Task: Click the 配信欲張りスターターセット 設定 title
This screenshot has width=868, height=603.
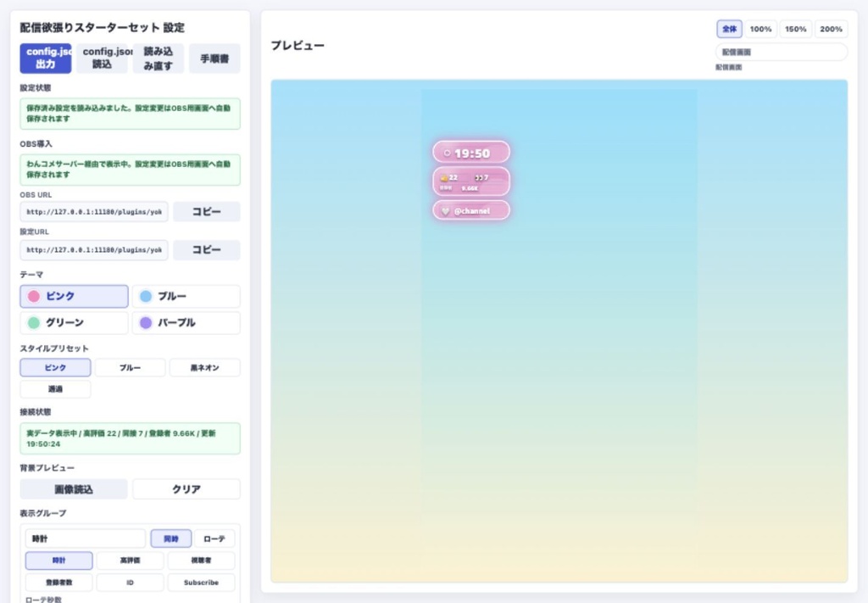Action: pyautogui.click(x=103, y=28)
